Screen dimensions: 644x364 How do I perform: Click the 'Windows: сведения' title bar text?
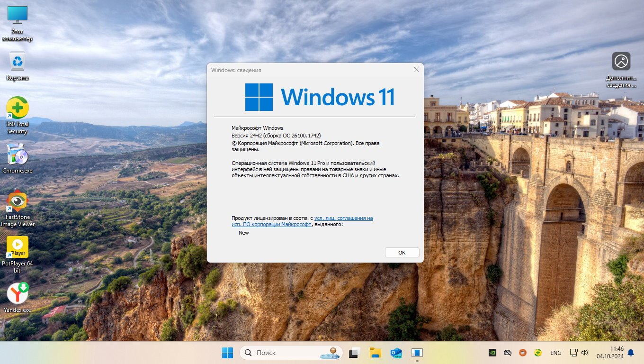(x=236, y=70)
